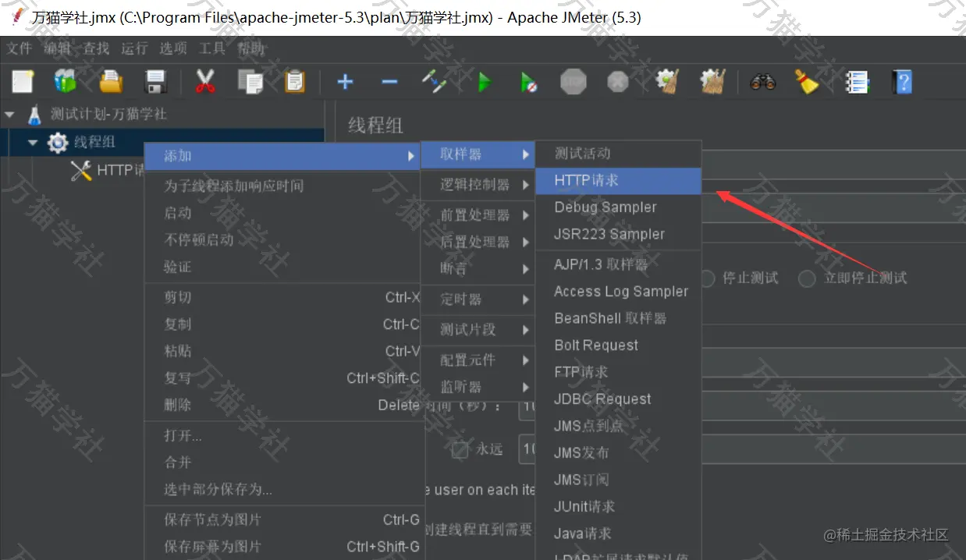Open the 运行 menu
Screen dimensions: 966x560
tap(134, 48)
